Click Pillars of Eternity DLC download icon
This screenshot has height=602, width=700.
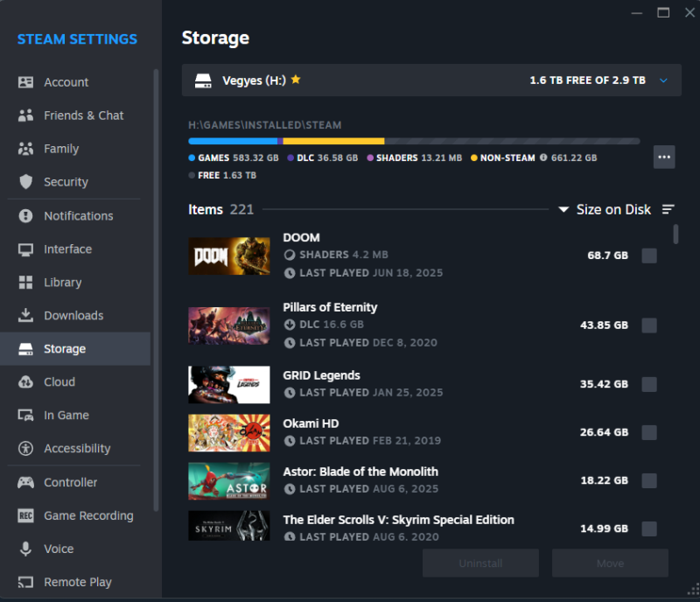[290, 325]
